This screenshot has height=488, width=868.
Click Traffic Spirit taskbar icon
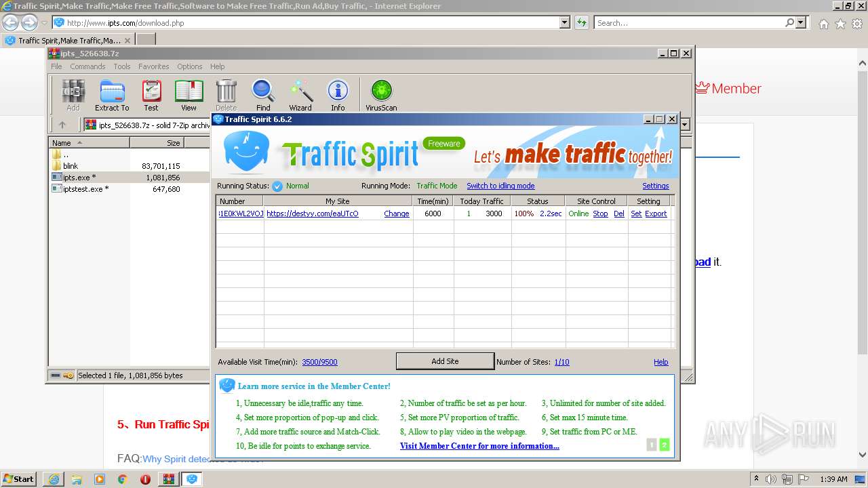click(192, 479)
